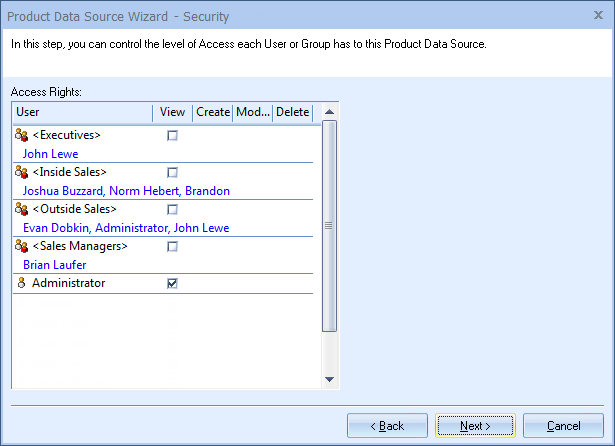This screenshot has width=615, height=446.
Task: Click the scrollbar down arrow
Action: click(330, 379)
